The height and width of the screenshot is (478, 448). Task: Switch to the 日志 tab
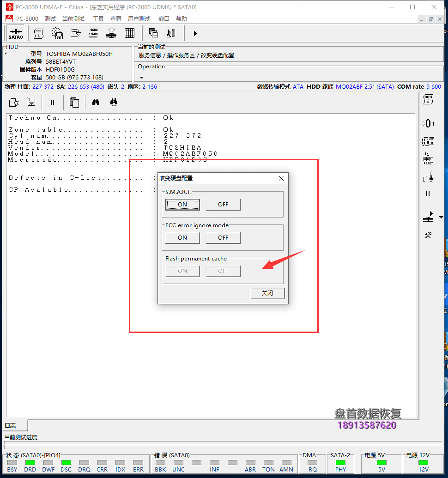coord(15,425)
